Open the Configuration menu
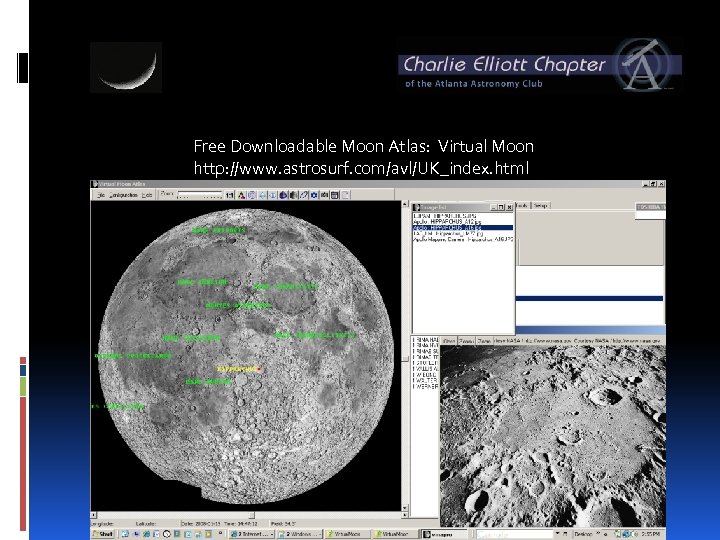This screenshot has height=540, width=720. point(123,195)
